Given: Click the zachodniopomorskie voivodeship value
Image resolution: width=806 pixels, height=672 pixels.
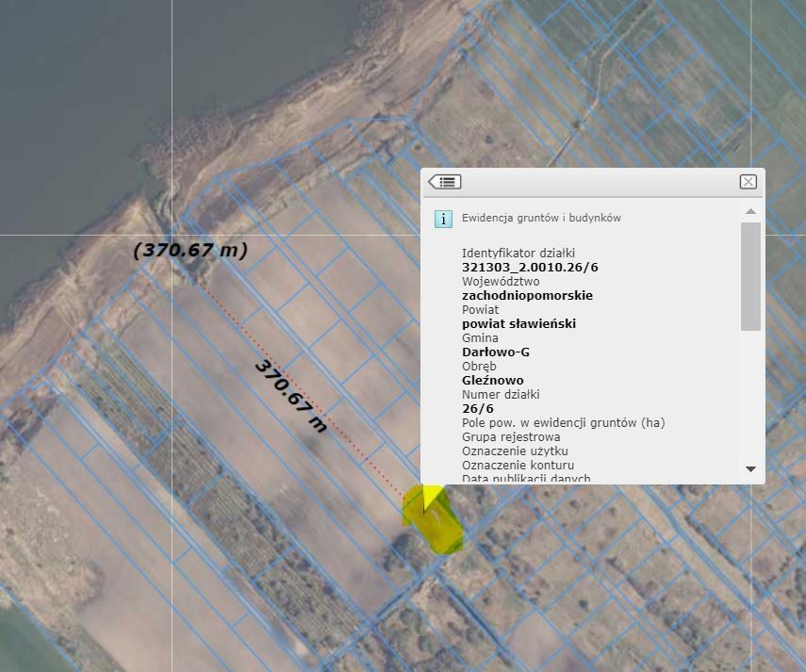Looking at the screenshot, I should tap(527, 295).
